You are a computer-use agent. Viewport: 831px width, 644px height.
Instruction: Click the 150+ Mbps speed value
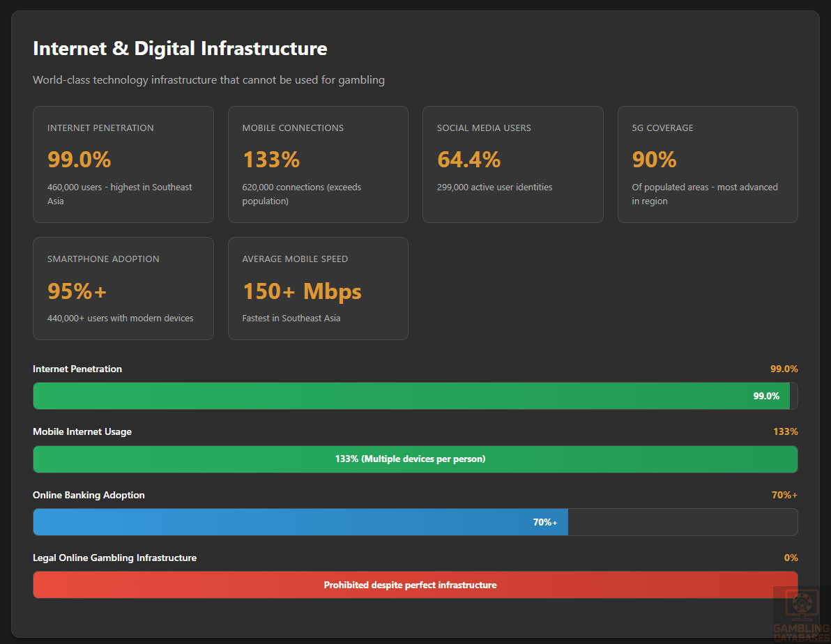tap(302, 291)
